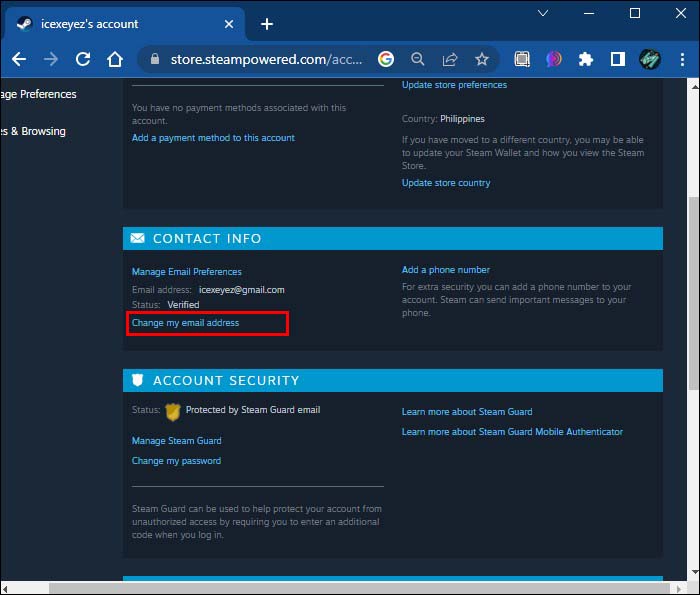Viewport: 700px width, 595px height.
Task: Toggle the browser side panel
Action: (x=618, y=59)
